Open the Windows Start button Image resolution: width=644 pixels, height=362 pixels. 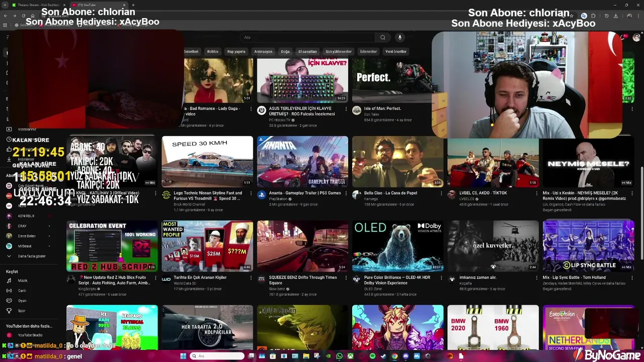[x=183, y=356]
